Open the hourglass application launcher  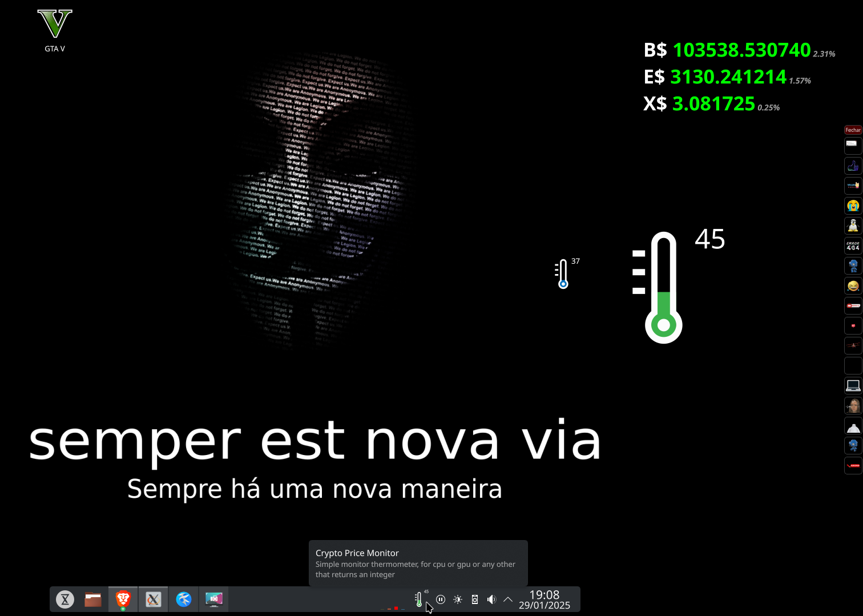[x=65, y=599]
